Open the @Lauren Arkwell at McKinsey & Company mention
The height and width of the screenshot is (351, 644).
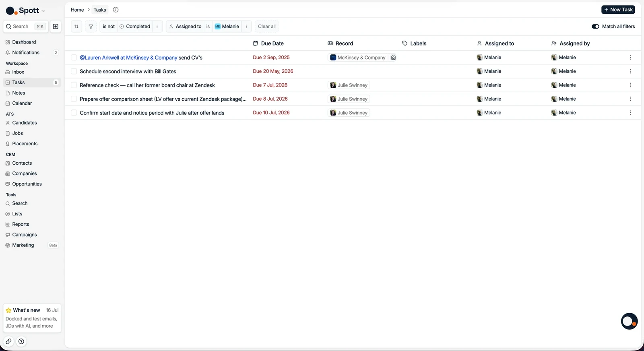click(x=128, y=58)
